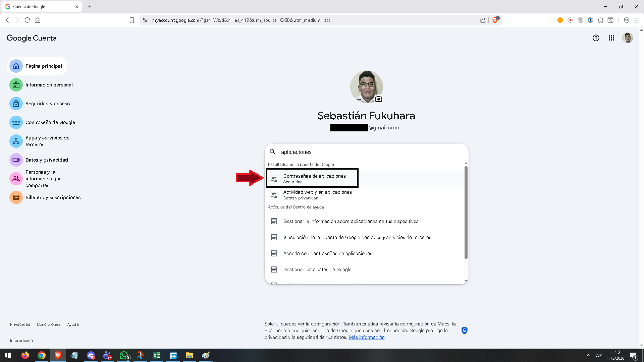Open Accede con contraseñas de aplicaciones article
Viewport: 644px width, 362px height.
pyautogui.click(x=327, y=253)
